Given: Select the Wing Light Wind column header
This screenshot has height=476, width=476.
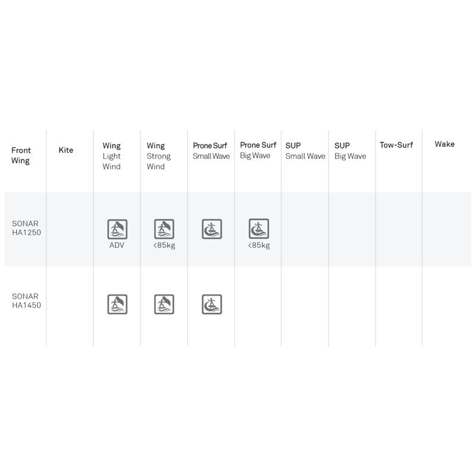Looking at the screenshot, I should coord(112,156).
